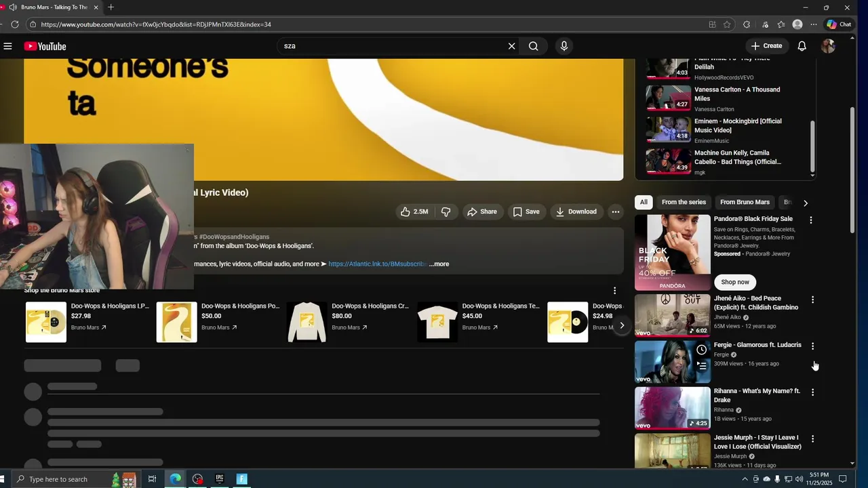Dislike the video with thumbs down
This screenshot has width=868, height=488.
446,211
